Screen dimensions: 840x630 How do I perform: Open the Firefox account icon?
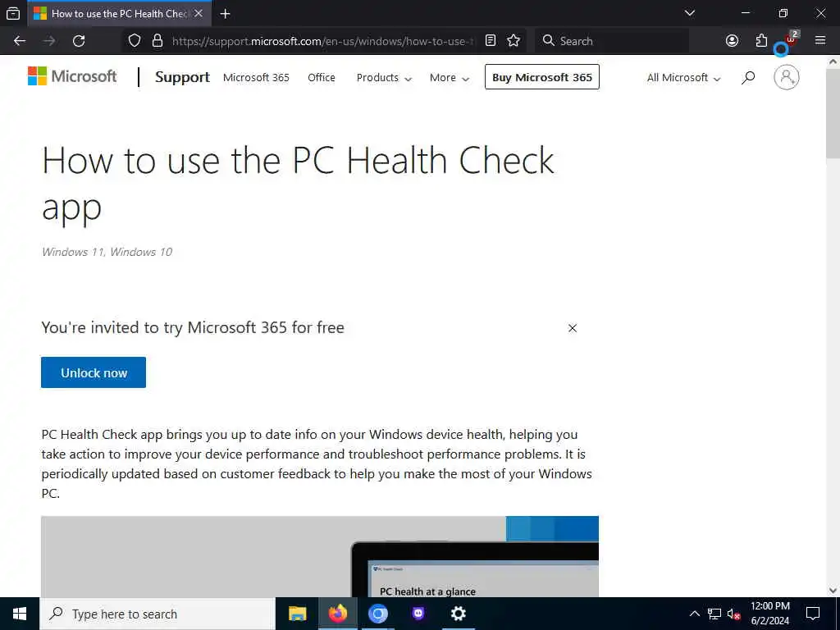pyautogui.click(x=732, y=41)
